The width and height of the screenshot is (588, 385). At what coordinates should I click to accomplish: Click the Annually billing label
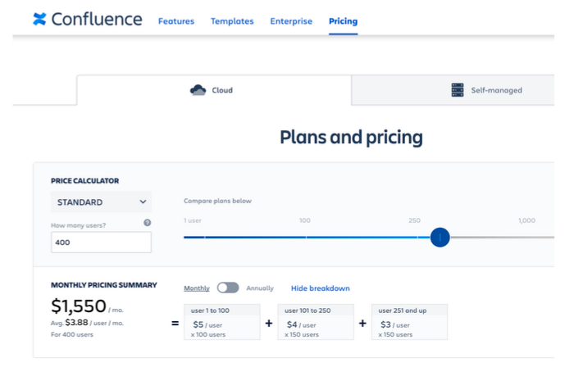coord(260,288)
